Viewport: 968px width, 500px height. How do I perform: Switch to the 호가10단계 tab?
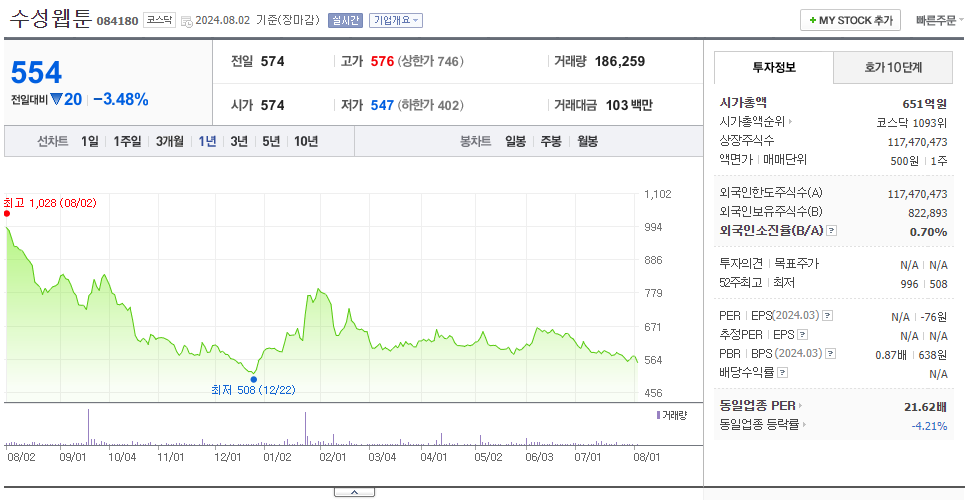pos(893,67)
